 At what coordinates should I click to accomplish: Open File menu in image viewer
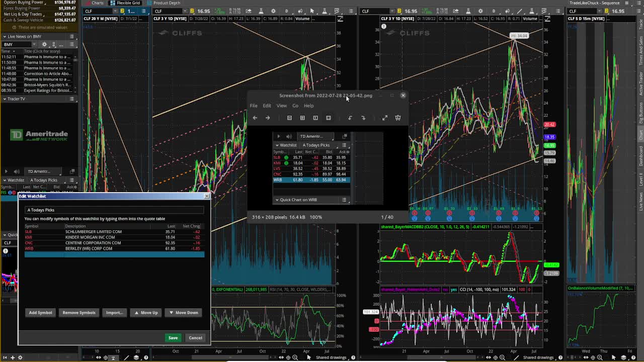click(254, 106)
